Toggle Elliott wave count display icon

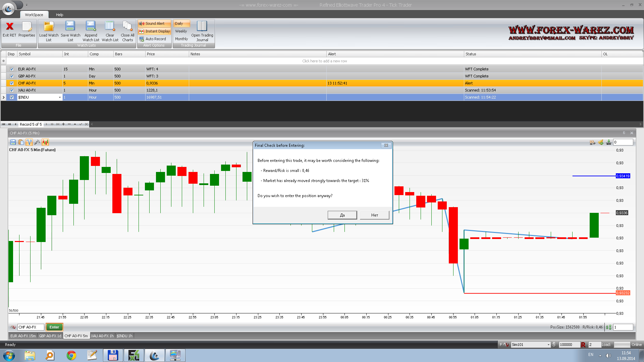[x=29, y=142]
